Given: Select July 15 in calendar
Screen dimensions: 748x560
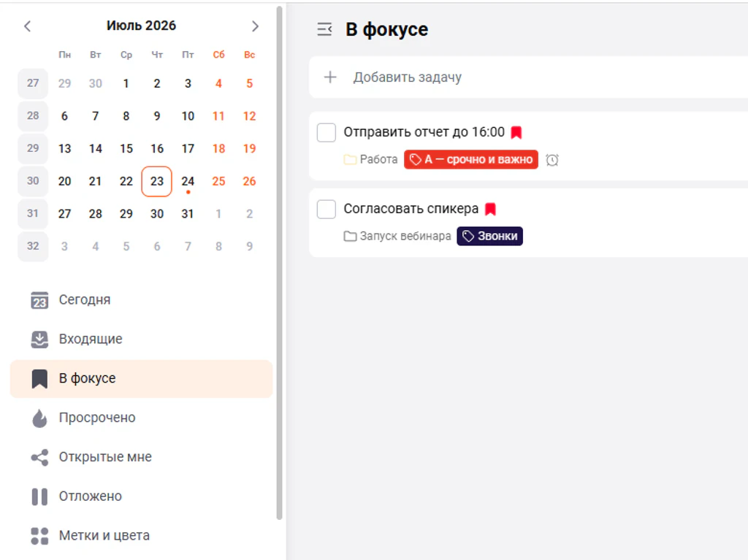Looking at the screenshot, I should (126, 149).
